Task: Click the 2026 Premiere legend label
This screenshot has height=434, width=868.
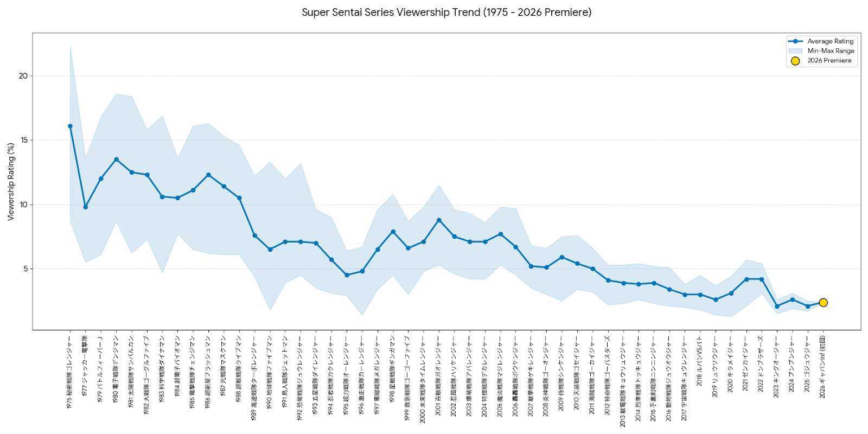Action: click(x=829, y=61)
